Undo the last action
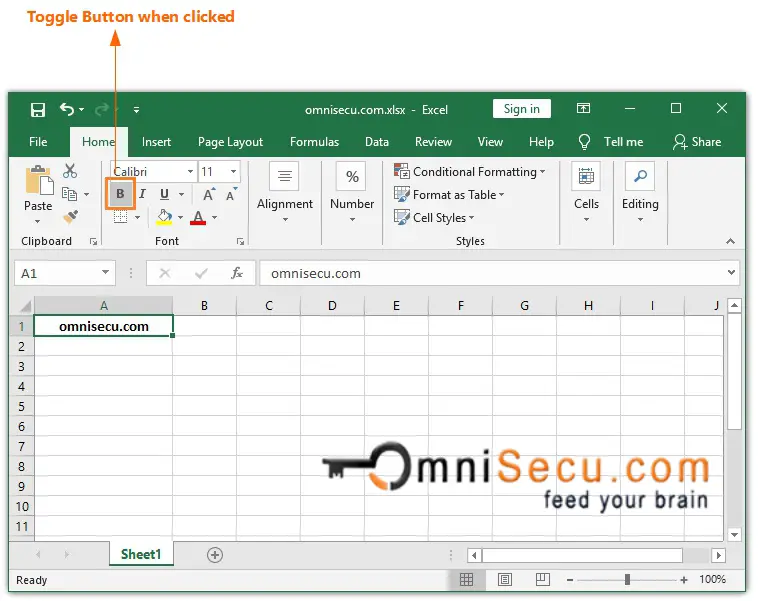758x601 pixels. click(67, 110)
